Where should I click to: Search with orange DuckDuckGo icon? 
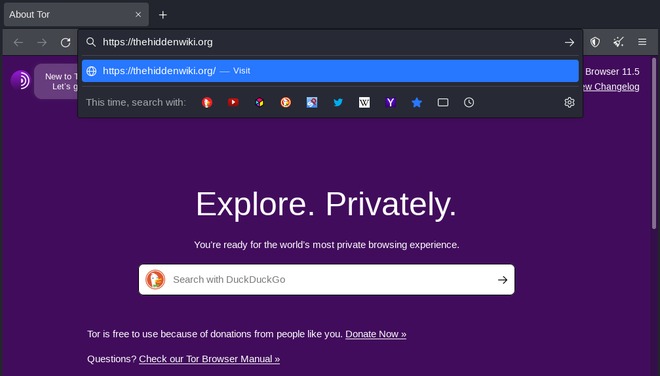286,102
